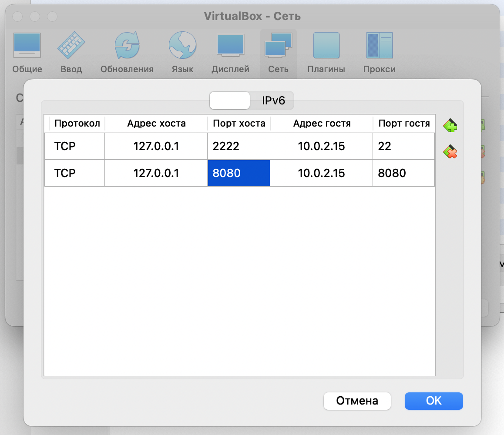The image size is (504, 435).
Task: Delete the selected forwarding rule
Action: click(x=450, y=152)
